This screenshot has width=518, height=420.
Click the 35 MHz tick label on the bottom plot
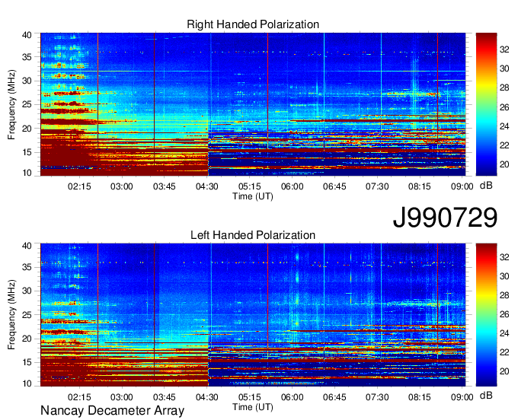[27, 267]
